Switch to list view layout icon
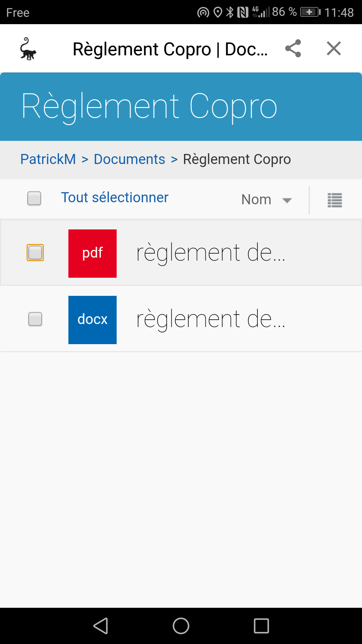The width and height of the screenshot is (362, 644). (x=335, y=200)
